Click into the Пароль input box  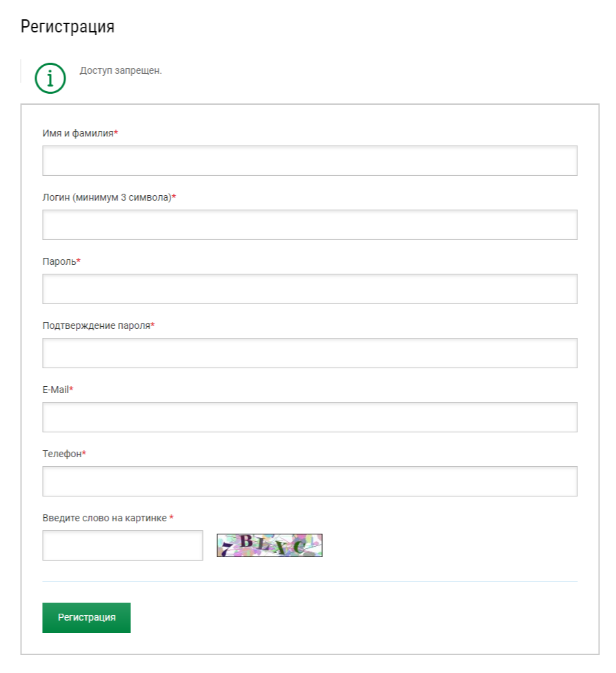coord(310,289)
